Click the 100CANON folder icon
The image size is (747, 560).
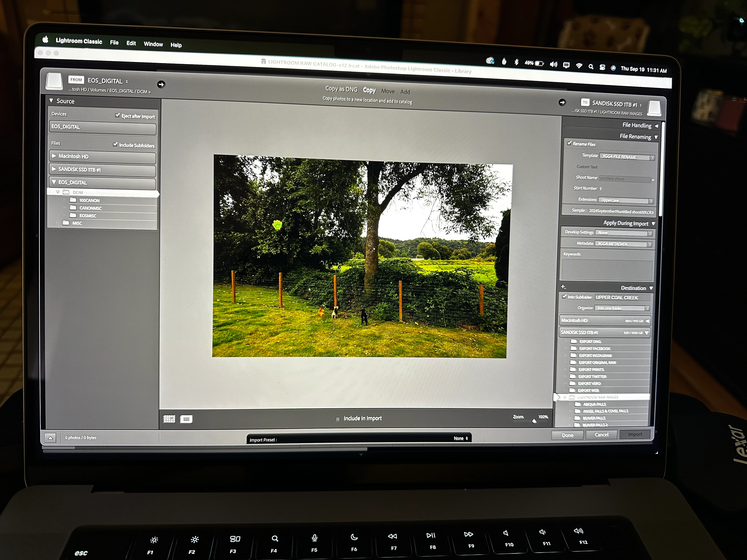tap(73, 200)
